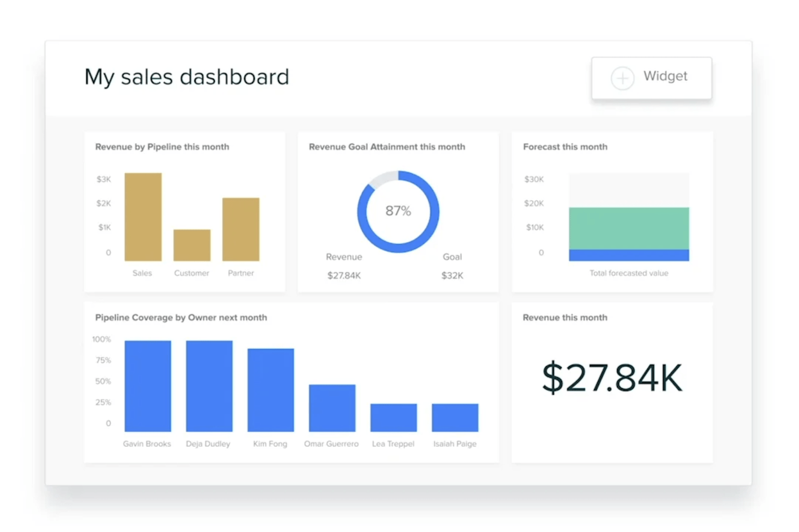Open the Widget button
This screenshot has height=532, width=799.
tap(651, 78)
